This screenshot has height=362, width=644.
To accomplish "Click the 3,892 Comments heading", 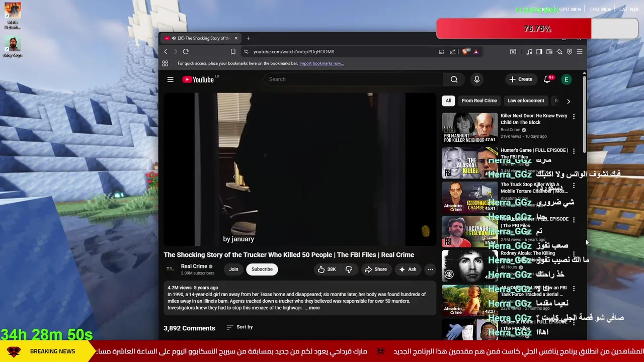I will (189, 328).
